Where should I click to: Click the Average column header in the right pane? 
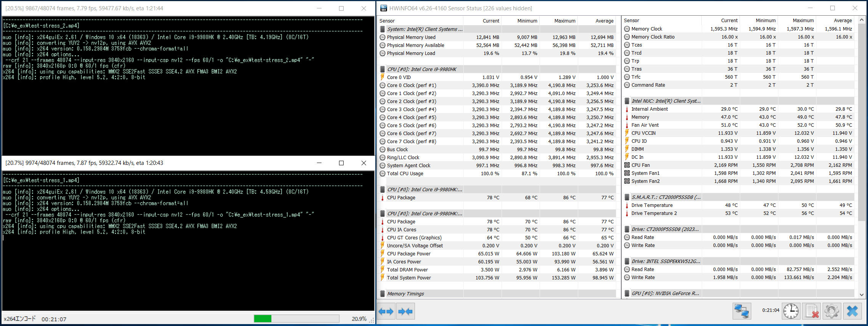(x=835, y=20)
